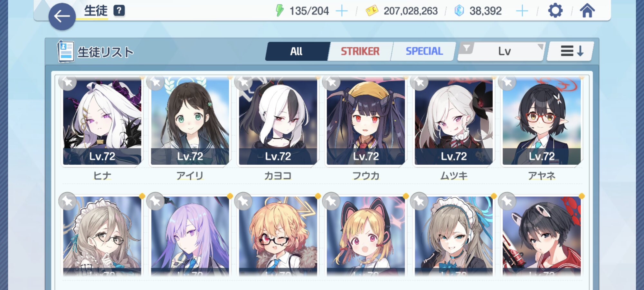Add energy with plus next to 135/204
644x290 pixels.
coord(342,11)
